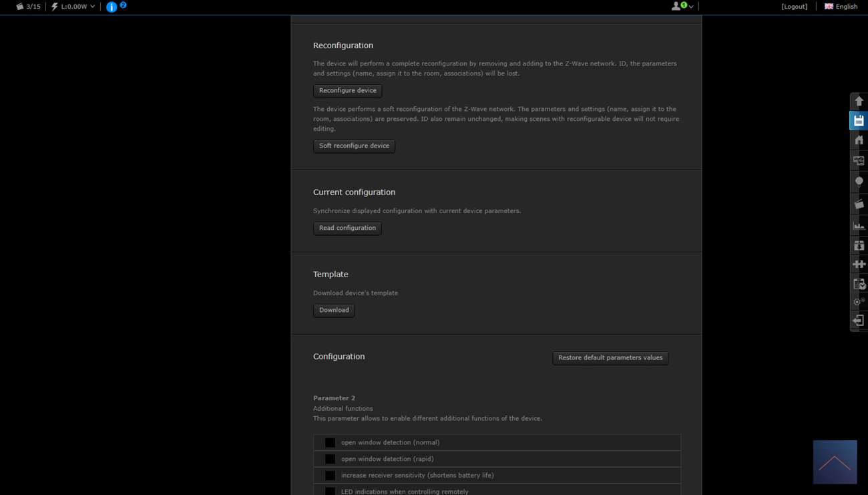
Task: Click the exit door arrow sidebar icon
Action: tap(859, 321)
